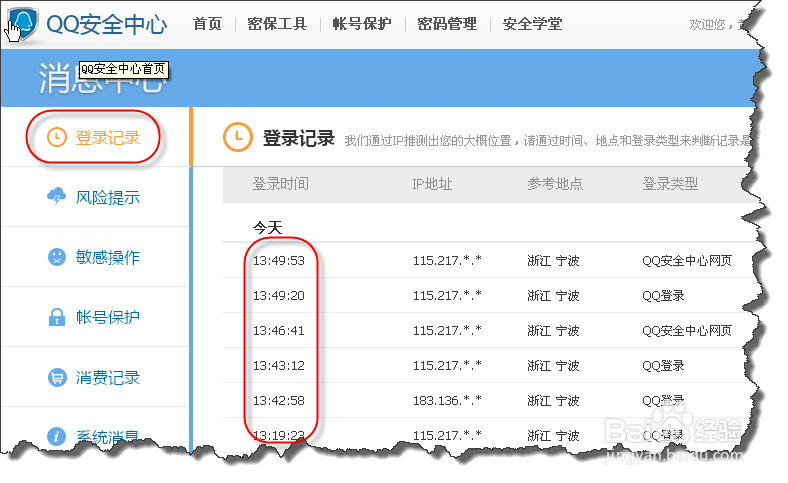Select 系统消息 in the sidebar

tap(108, 436)
